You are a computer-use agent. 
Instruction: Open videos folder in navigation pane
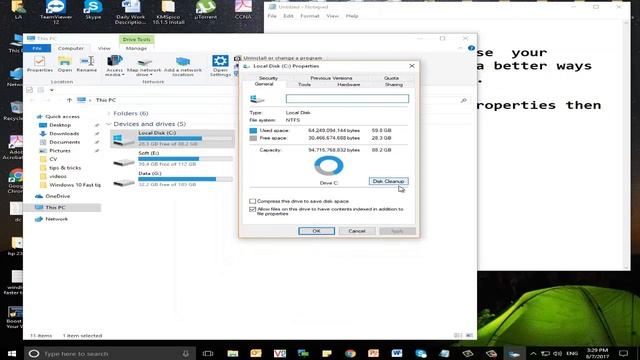click(x=58, y=176)
